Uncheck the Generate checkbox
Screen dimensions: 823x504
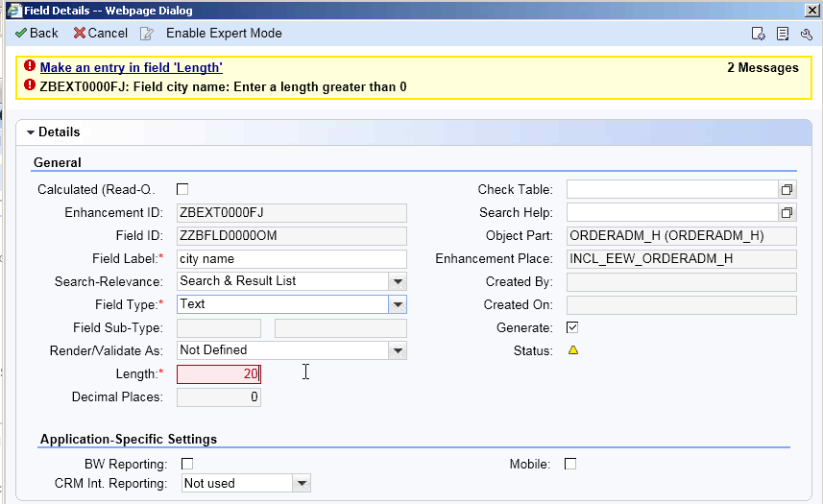[x=572, y=327]
